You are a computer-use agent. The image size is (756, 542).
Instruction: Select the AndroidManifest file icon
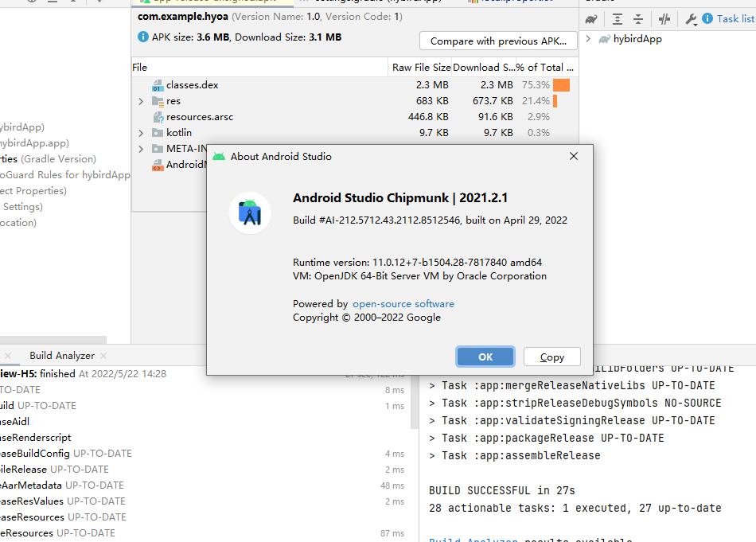pos(158,165)
